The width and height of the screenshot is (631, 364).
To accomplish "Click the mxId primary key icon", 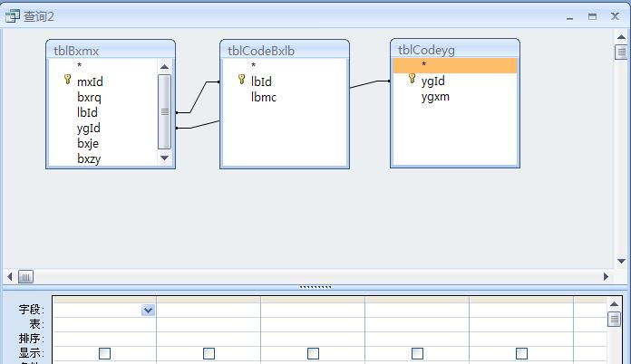I will click(68, 80).
